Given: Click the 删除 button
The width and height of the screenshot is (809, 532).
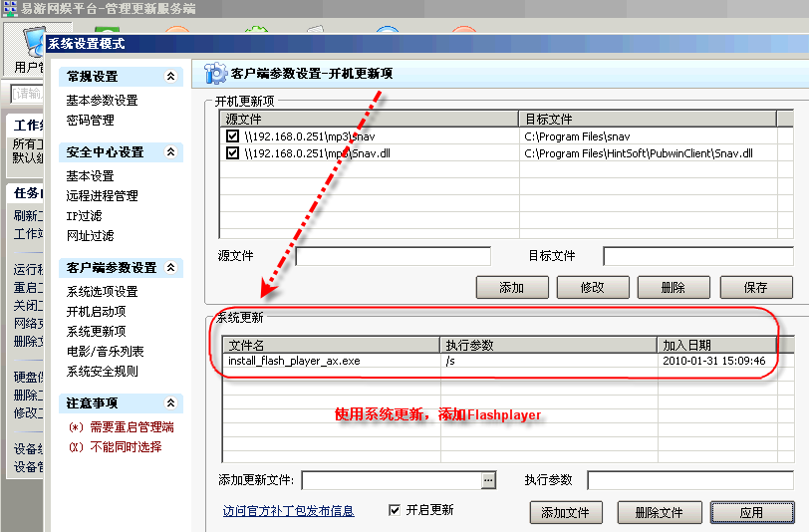Looking at the screenshot, I should 674,287.
